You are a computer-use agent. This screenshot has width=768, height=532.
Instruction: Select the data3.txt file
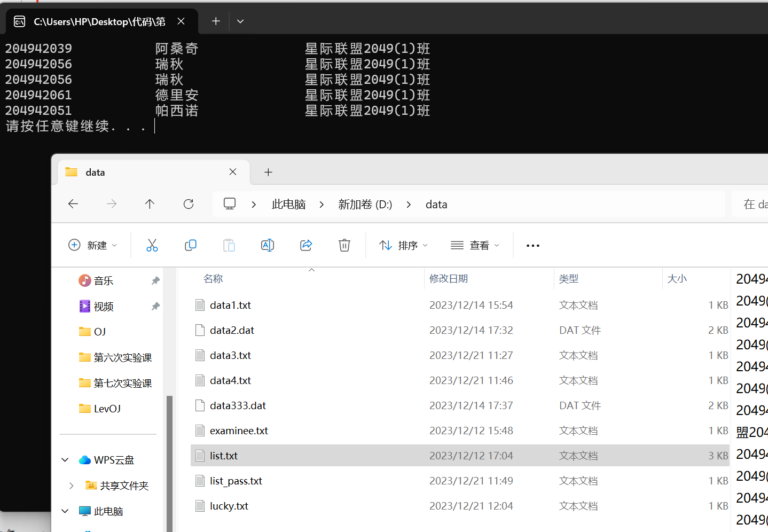(460, 355)
